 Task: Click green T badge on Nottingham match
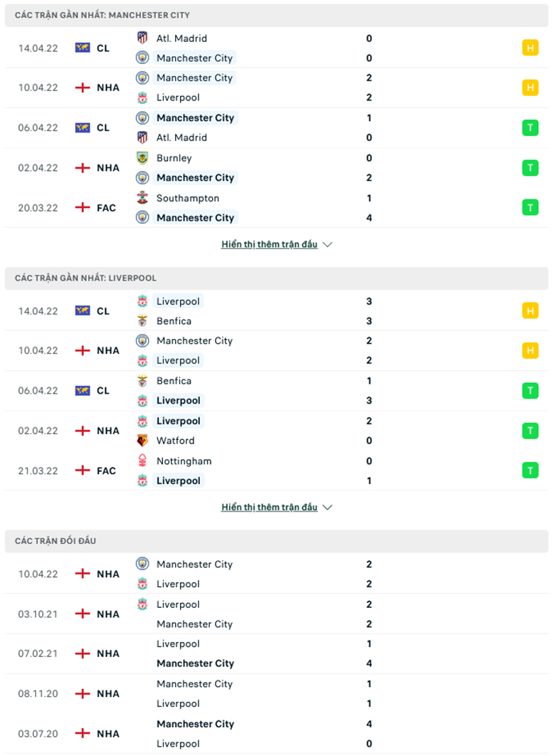[x=530, y=470]
